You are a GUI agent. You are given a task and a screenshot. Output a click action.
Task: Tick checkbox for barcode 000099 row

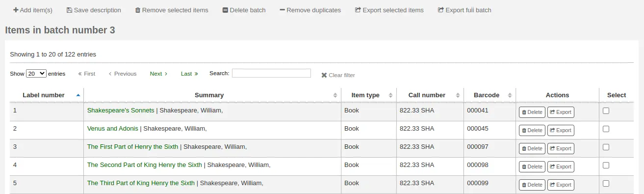(x=606, y=184)
